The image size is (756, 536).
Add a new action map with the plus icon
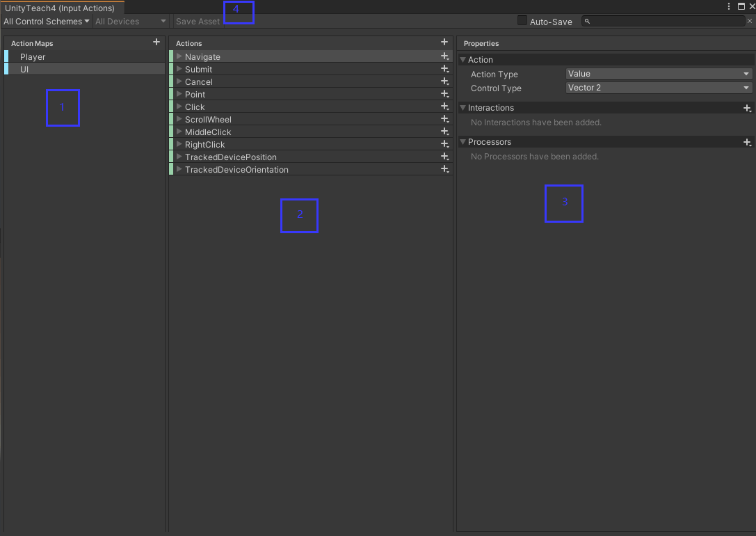tap(156, 42)
